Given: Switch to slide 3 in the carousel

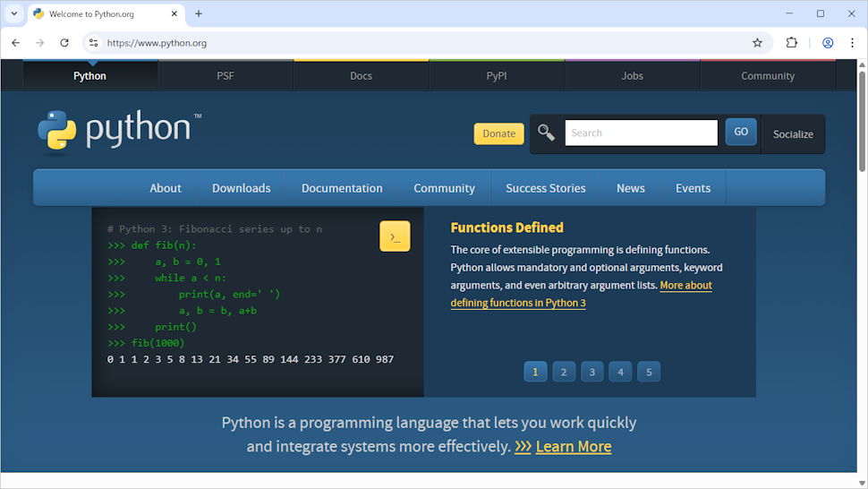Looking at the screenshot, I should 592,372.
